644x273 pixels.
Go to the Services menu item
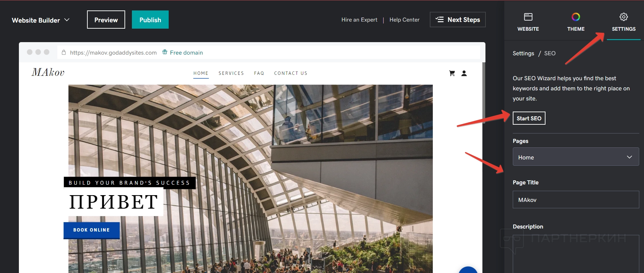231,73
